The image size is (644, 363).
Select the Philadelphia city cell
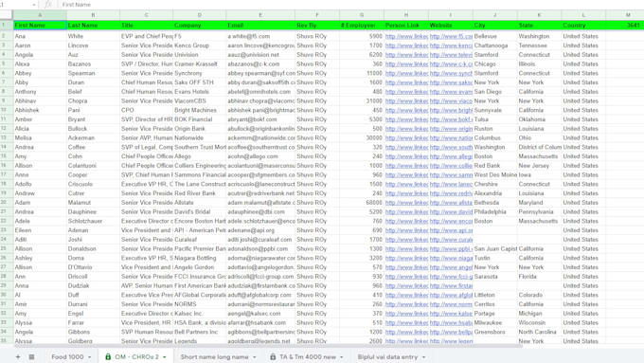pos(495,211)
